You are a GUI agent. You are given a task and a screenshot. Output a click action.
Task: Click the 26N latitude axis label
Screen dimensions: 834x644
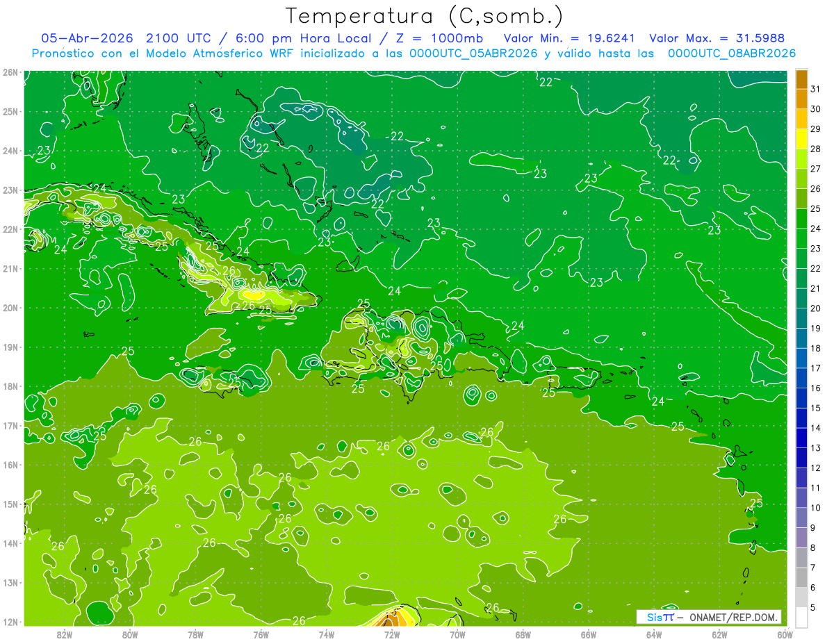(x=10, y=72)
